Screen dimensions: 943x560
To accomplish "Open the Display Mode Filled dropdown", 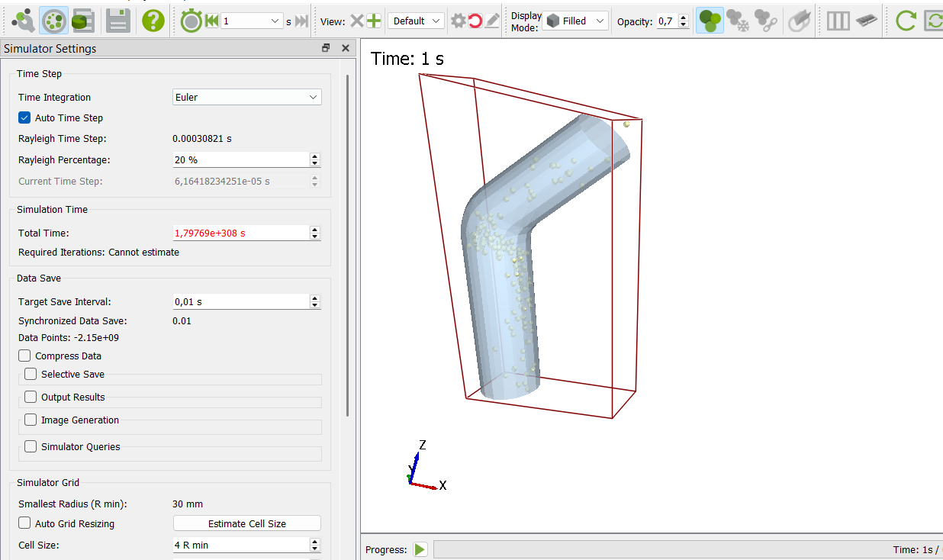I will pos(575,21).
